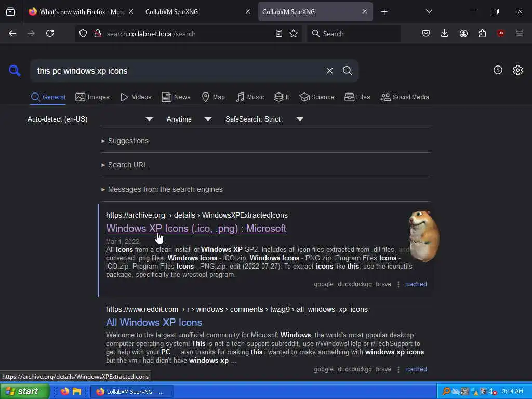Click the https://www.reddit.com result URL

(237, 310)
